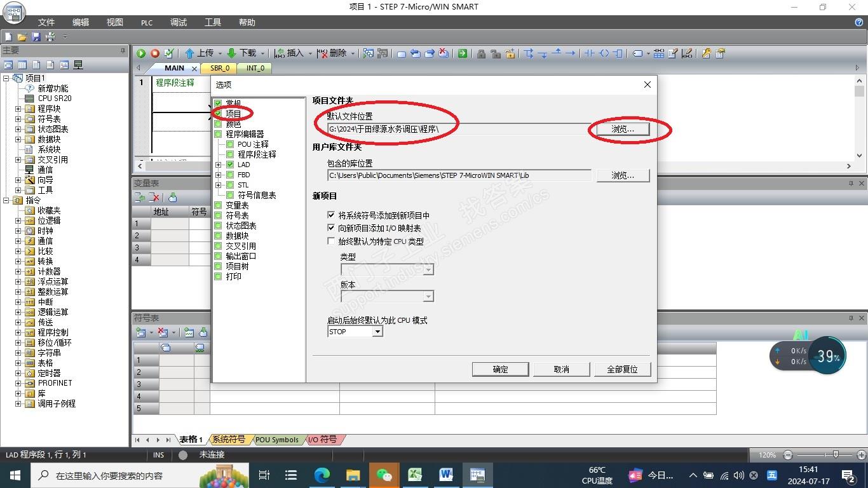The width and height of the screenshot is (868, 488).
Task: Open the 文件 menu
Action: click(46, 22)
